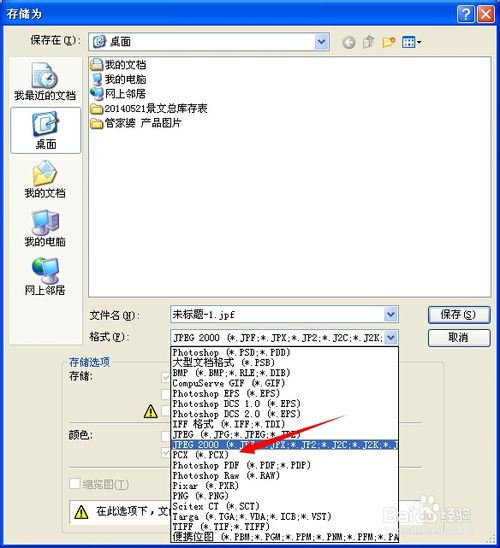Open 网上邻居 in the places bar
Image resolution: width=500 pixels, height=548 pixels.
click(45, 276)
